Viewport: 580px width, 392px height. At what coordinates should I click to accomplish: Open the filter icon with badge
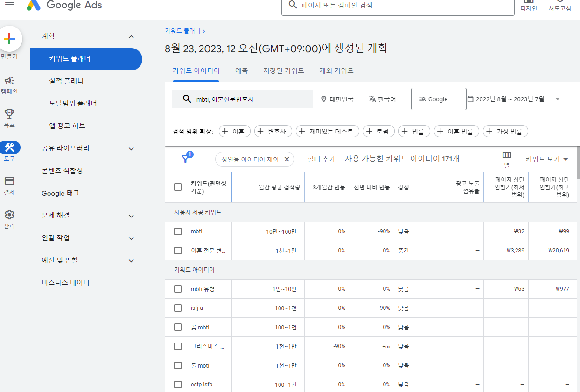[x=185, y=159]
